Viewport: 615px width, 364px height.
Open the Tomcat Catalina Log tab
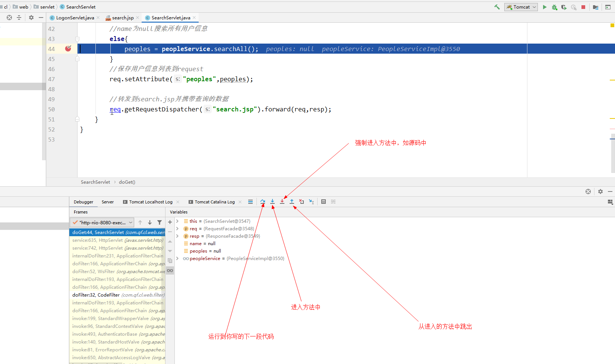(x=214, y=202)
